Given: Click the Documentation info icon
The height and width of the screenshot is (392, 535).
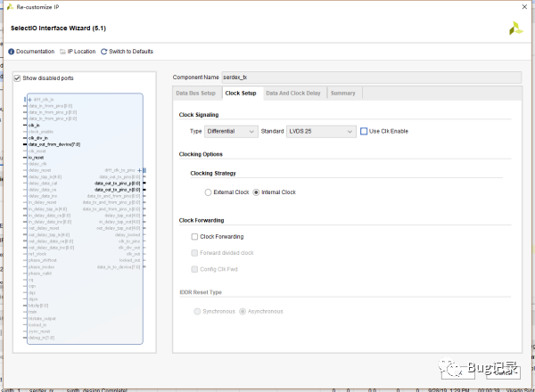Looking at the screenshot, I should pos(12,52).
